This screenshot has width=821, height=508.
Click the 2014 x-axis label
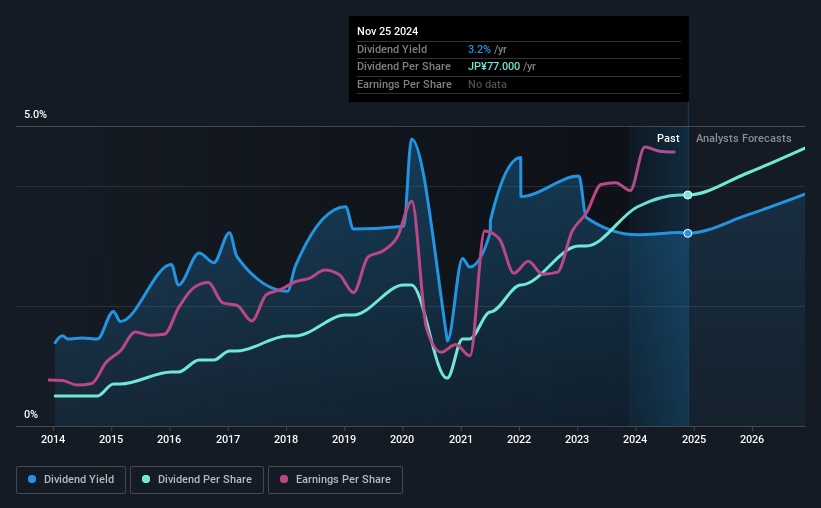[x=53, y=439]
